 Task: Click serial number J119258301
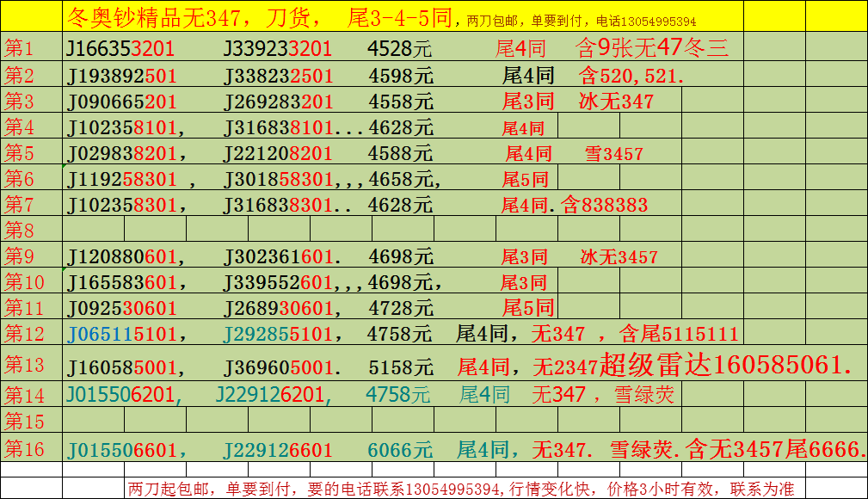(121, 180)
